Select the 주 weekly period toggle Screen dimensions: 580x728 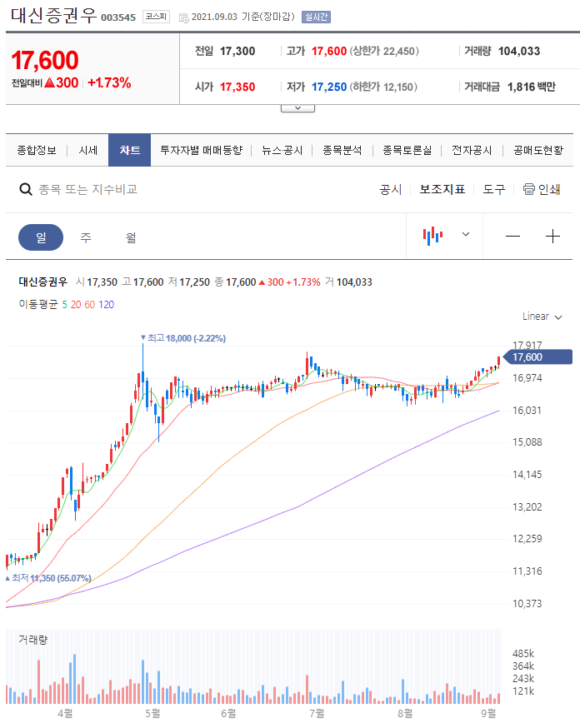[86, 237]
